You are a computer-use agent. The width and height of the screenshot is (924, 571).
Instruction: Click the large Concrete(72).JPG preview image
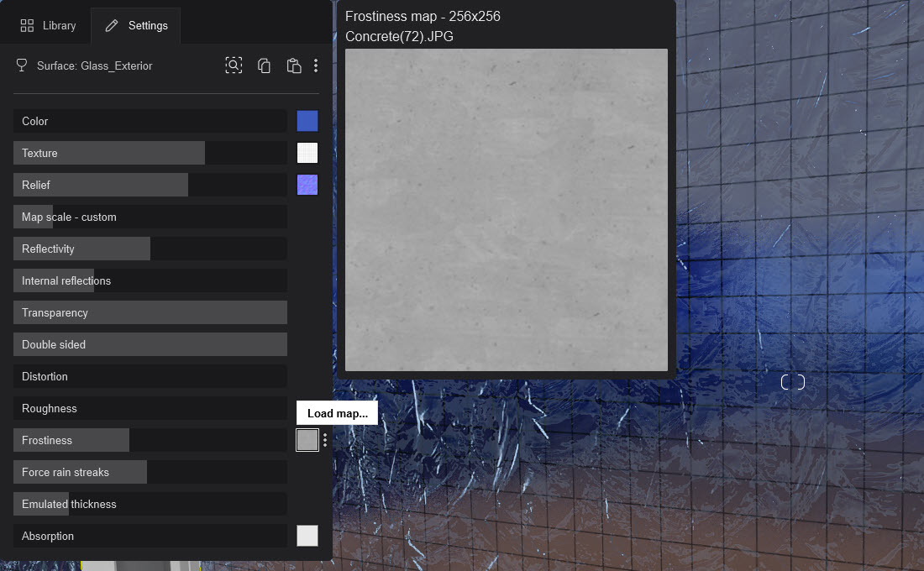(x=507, y=210)
